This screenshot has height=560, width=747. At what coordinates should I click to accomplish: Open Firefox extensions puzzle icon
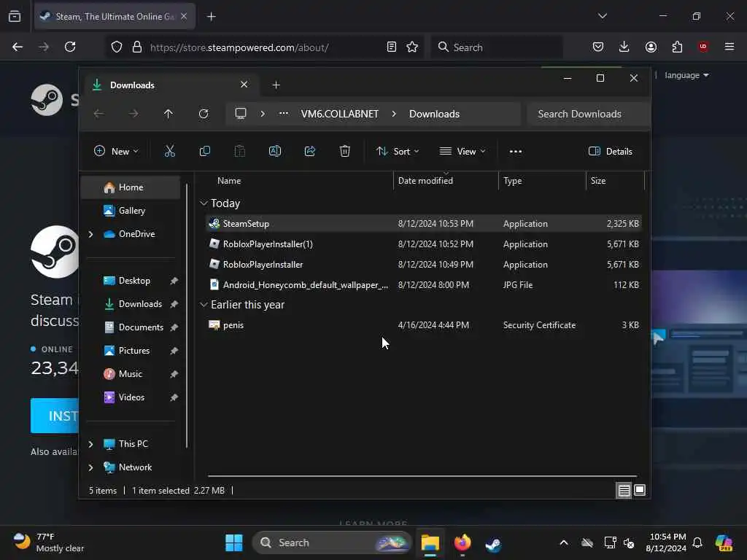point(677,47)
